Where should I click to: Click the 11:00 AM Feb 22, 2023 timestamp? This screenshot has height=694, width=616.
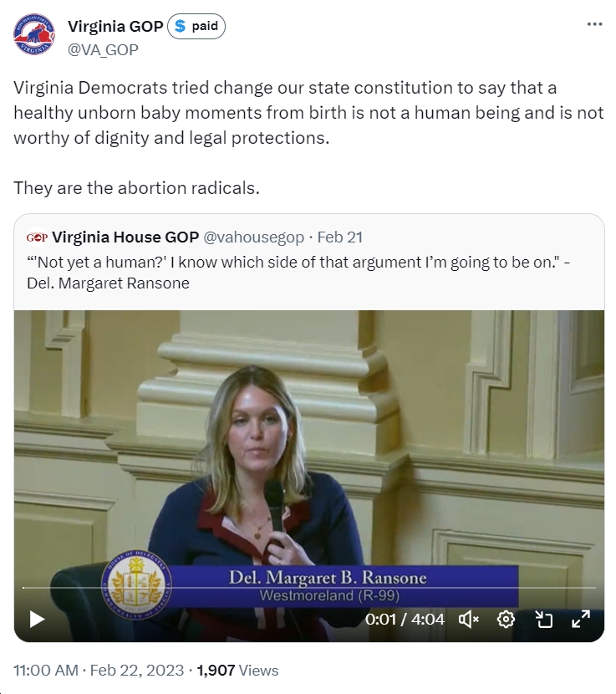coord(99,670)
